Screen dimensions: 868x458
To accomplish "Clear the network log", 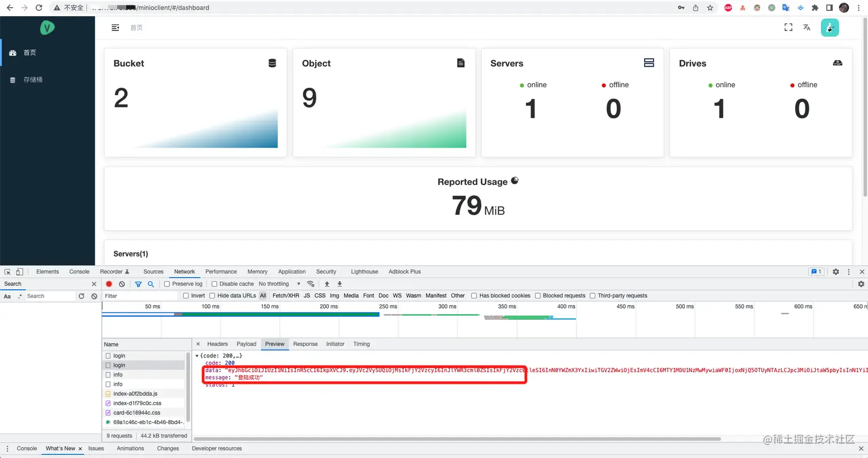I will (x=122, y=284).
